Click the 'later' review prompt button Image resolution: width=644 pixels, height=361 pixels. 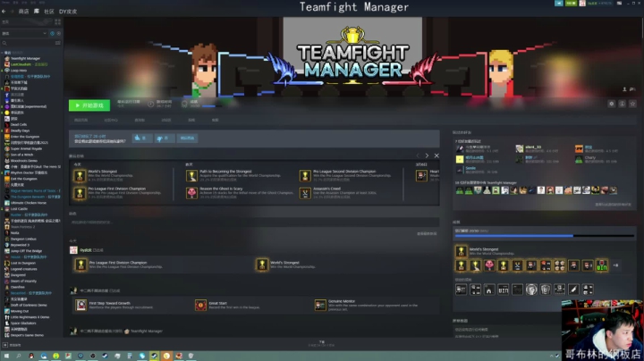point(187,138)
